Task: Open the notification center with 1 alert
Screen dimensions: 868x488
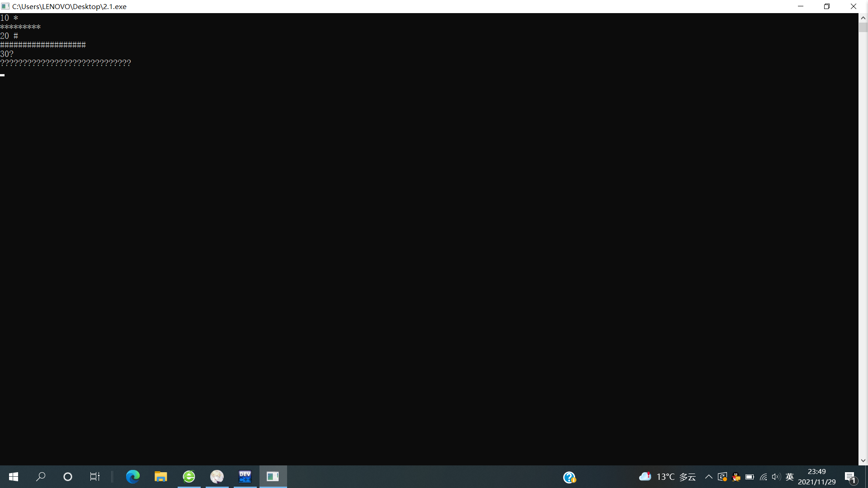Action: click(x=850, y=477)
